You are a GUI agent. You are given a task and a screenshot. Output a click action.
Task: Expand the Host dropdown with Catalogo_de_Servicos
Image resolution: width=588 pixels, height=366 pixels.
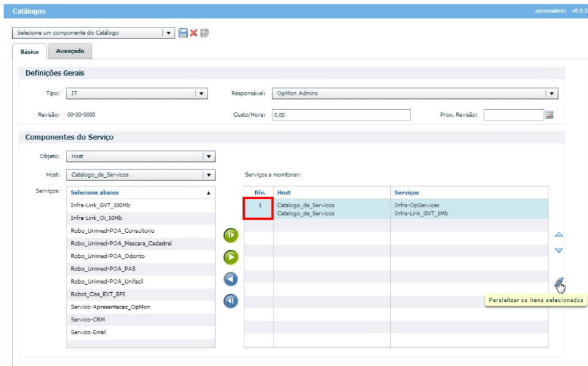point(209,175)
